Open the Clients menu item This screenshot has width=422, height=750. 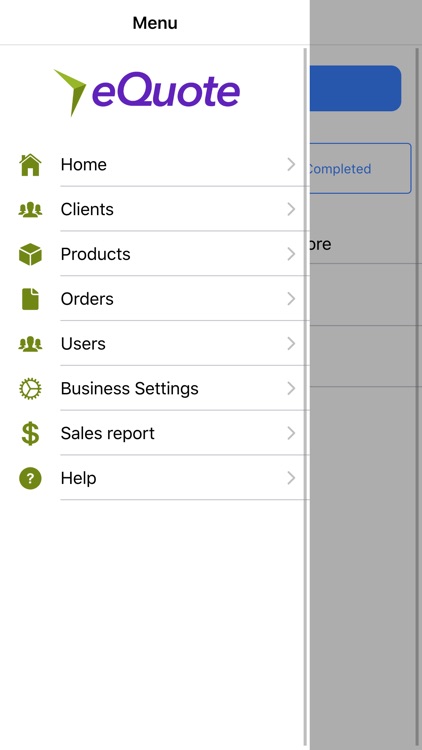tap(155, 210)
